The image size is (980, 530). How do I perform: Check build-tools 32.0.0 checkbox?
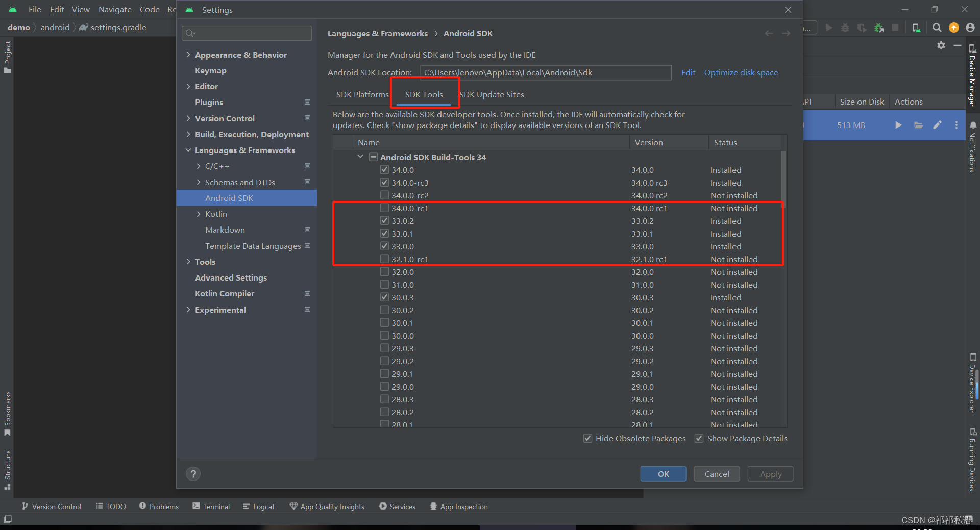384,272
